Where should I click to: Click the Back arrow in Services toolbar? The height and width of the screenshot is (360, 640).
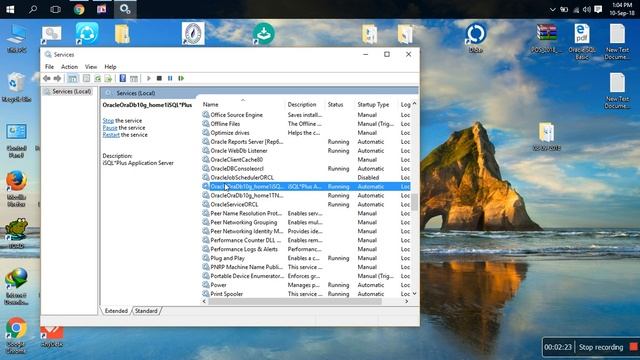tap(47, 78)
